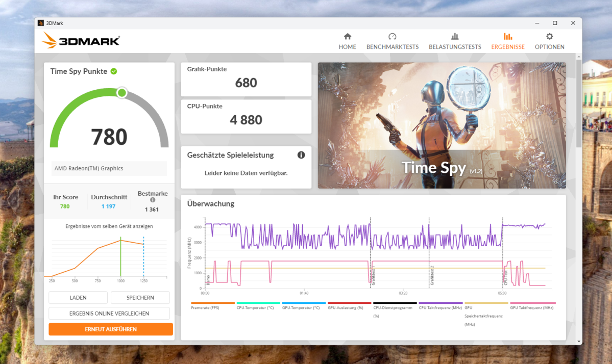Click Grafiktest 1 marker in chart
Screen dimensions: 612x364
(373, 276)
